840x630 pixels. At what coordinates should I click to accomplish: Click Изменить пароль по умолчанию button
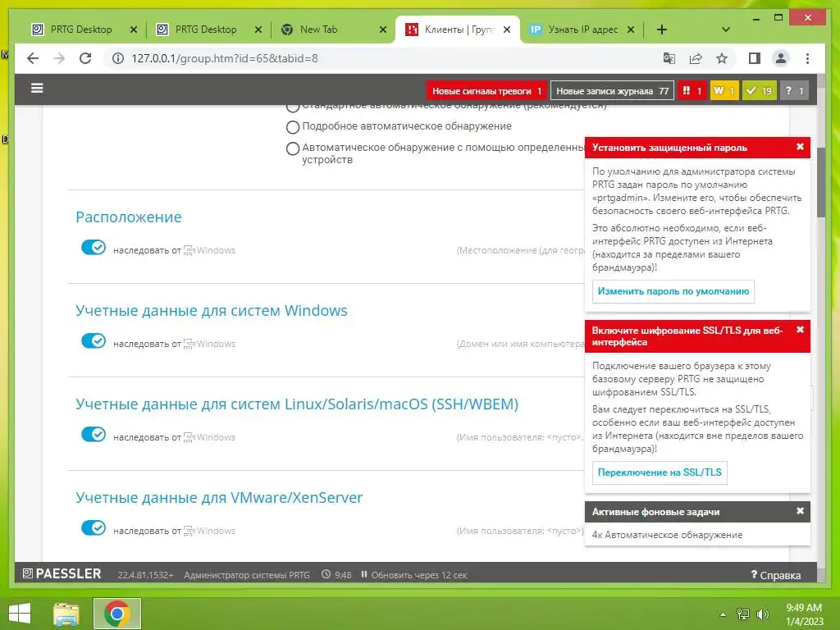point(673,291)
